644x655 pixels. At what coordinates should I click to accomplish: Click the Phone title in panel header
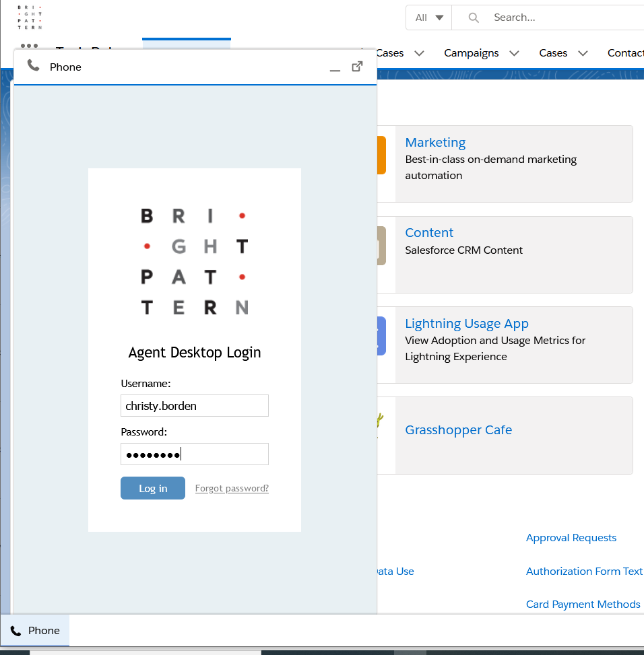(x=65, y=67)
